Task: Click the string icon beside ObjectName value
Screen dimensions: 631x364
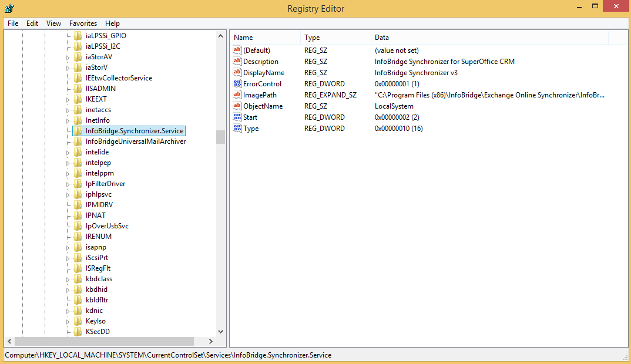Action: pos(237,106)
